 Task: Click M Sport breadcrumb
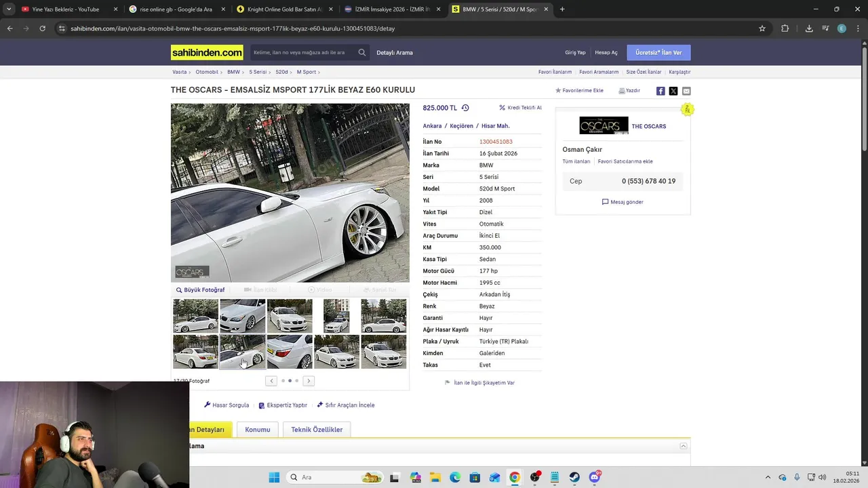pyautogui.click(x=307, y=72)
